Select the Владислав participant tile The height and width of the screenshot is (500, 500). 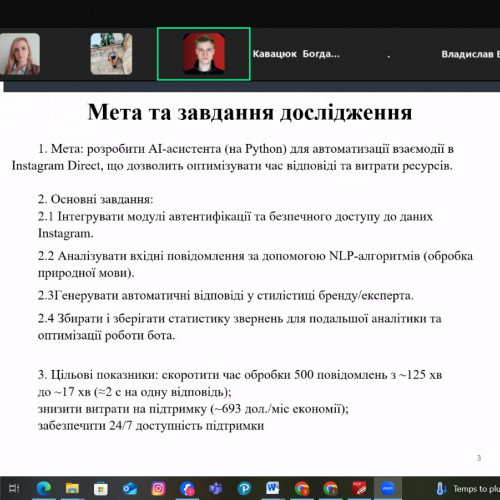pyautogui.click(x=470, y=54)
